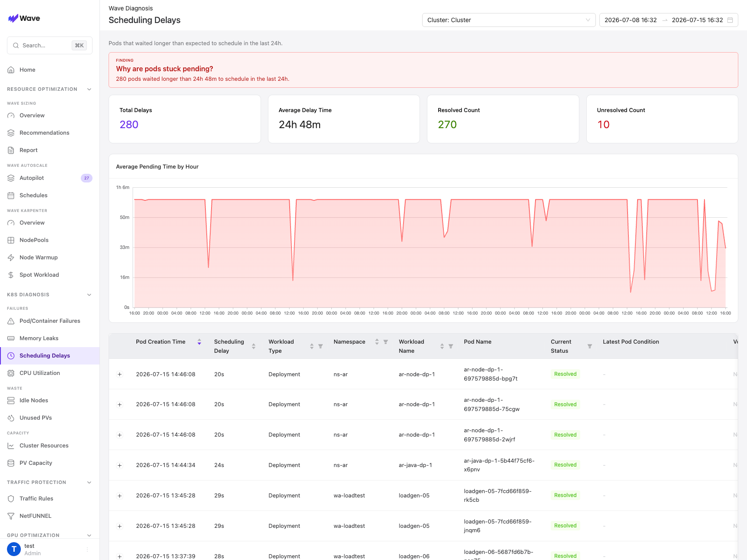Open Karpenter Overview gauge icon

(x=11, y=223)
